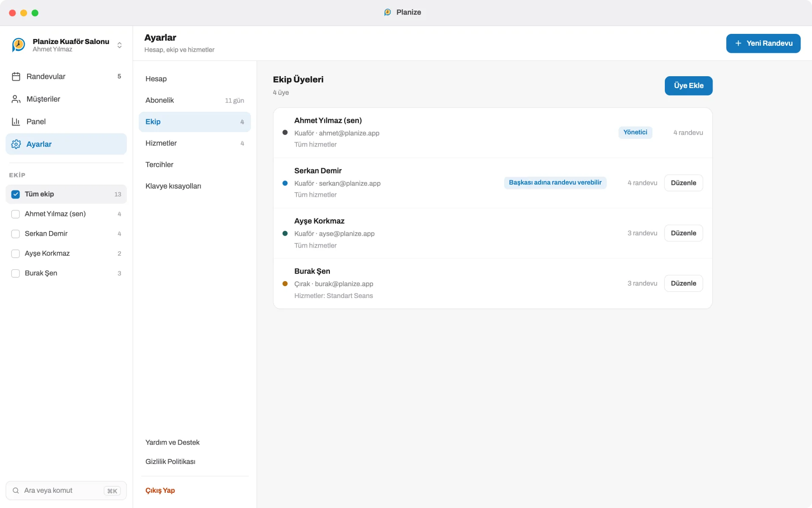
Task: Click Düzenle for Serkan Demir
Action: coord(683,183)
